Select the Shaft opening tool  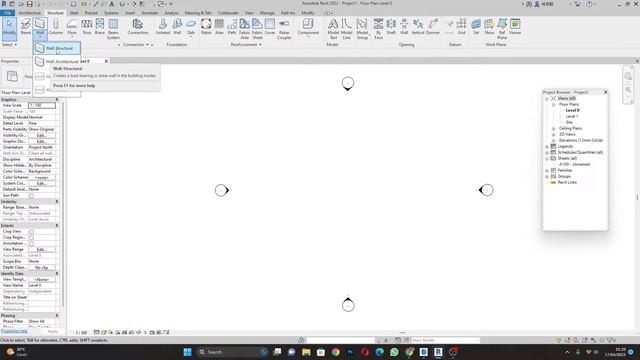click(391, 27)
